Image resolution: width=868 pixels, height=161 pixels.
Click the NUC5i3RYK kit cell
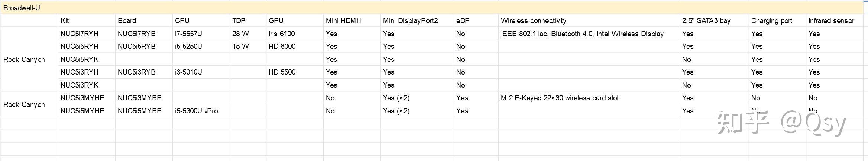pos(80,85)
